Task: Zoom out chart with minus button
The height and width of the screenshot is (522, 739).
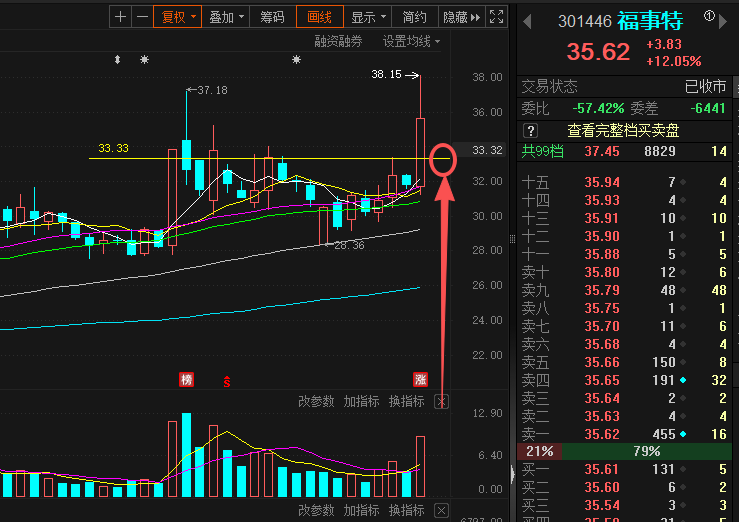Action: pos(142,17)
